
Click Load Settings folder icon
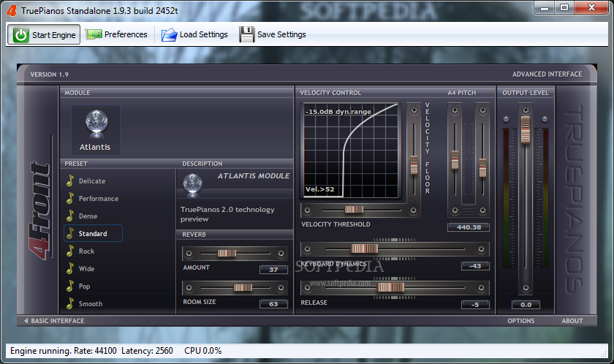169,35
